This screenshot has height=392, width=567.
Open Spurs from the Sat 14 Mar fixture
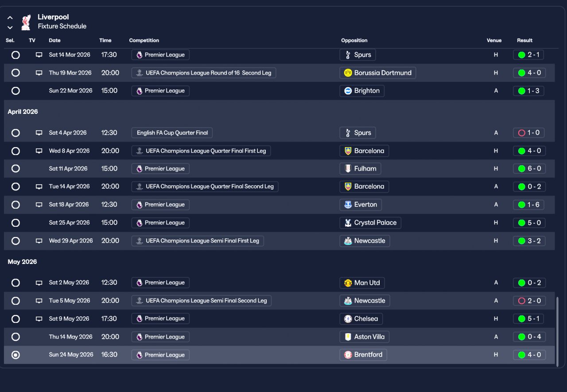(358, 55)
